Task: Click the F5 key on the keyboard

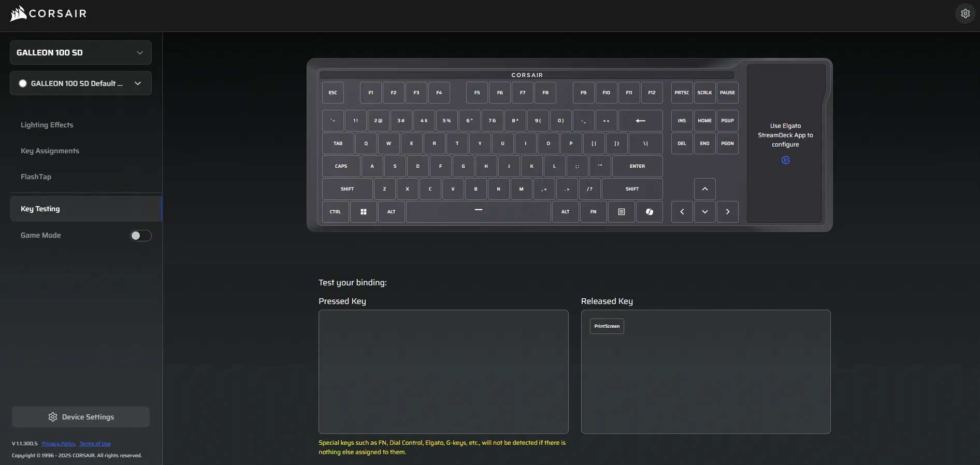Action: click(477, 93)
